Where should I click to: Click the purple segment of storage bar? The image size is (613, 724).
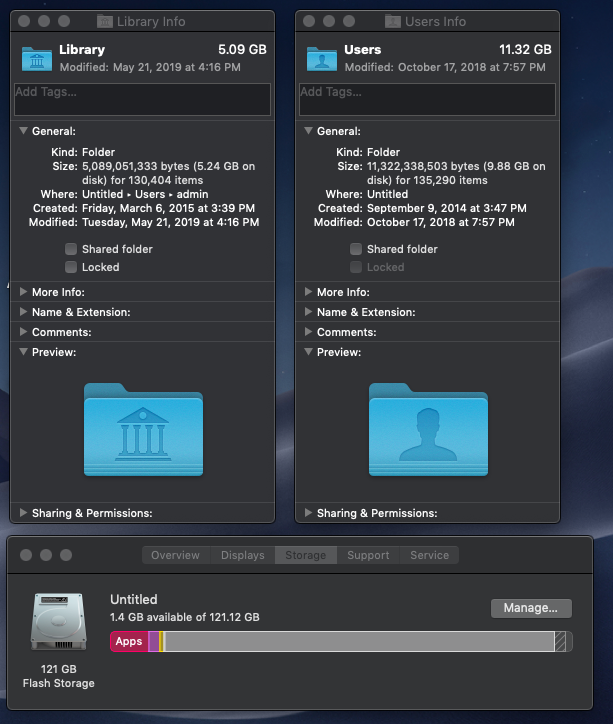153,641
